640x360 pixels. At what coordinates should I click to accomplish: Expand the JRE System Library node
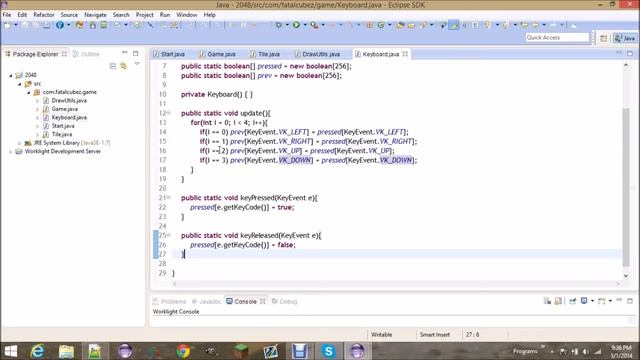click(20, 143)
